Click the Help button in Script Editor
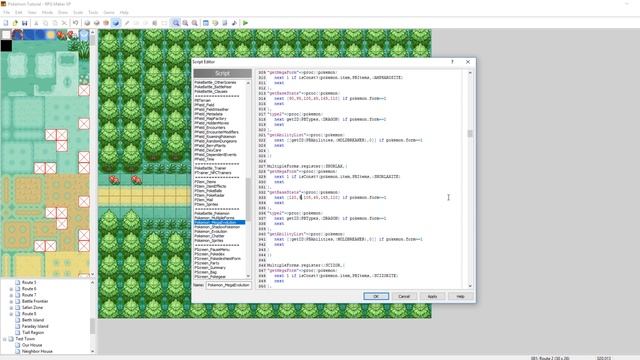640x360 pixels. coord(460,296)
